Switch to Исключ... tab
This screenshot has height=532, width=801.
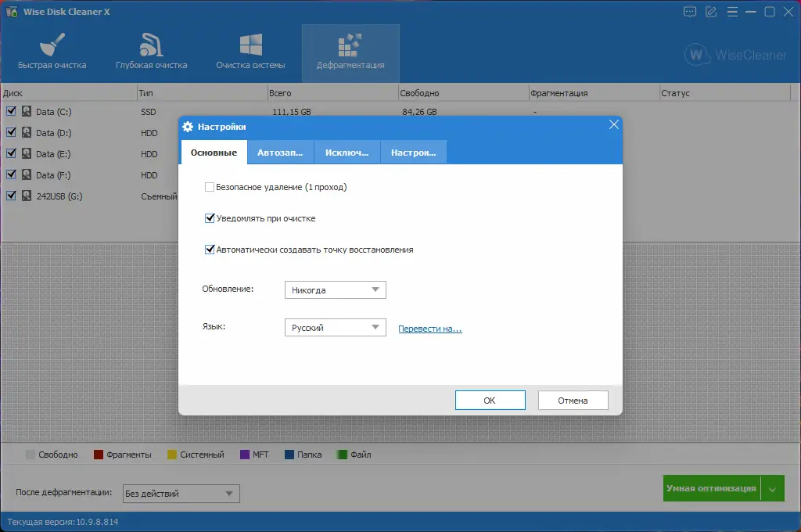pos(347,153)
